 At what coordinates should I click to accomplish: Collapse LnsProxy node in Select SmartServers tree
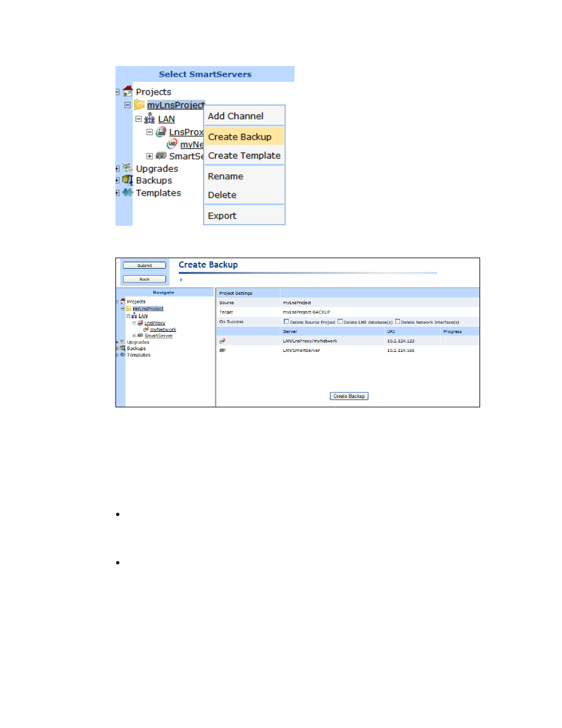point(150,132)
